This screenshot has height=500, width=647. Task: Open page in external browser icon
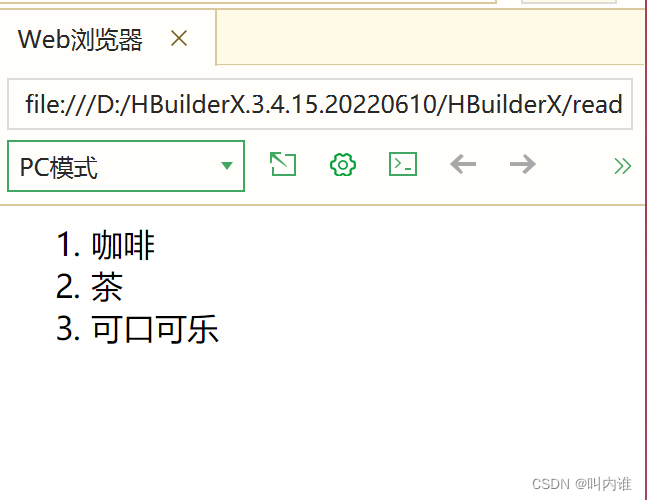tap(283, 164)
